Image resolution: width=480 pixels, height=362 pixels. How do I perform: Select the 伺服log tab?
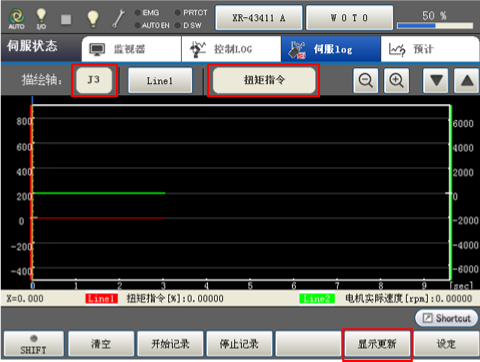331,49
